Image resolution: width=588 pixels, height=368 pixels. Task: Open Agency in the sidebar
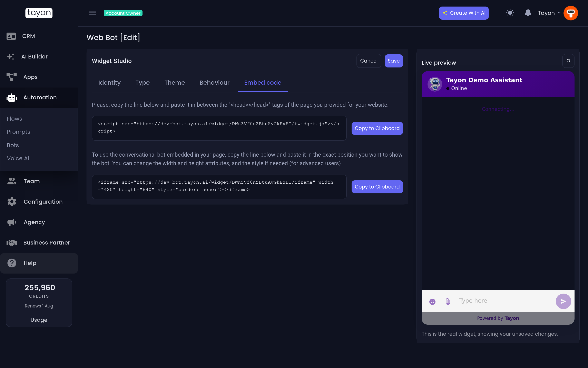click(x=39, y=222)
